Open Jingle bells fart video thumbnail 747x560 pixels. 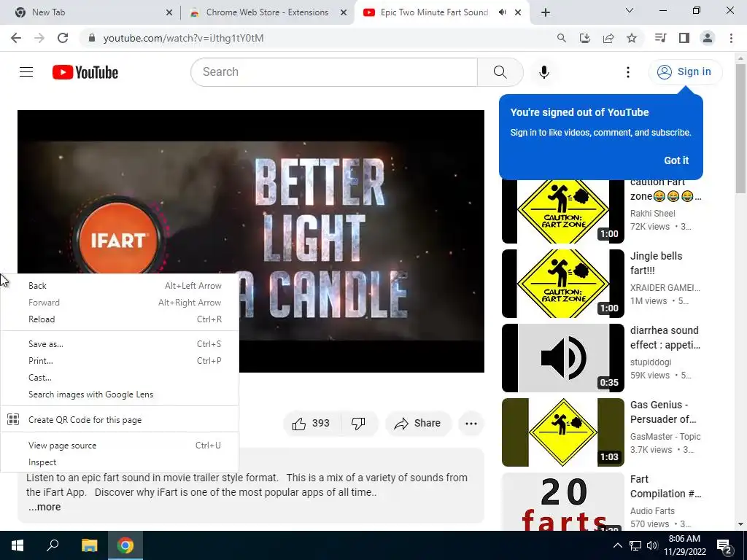[562, 284]
